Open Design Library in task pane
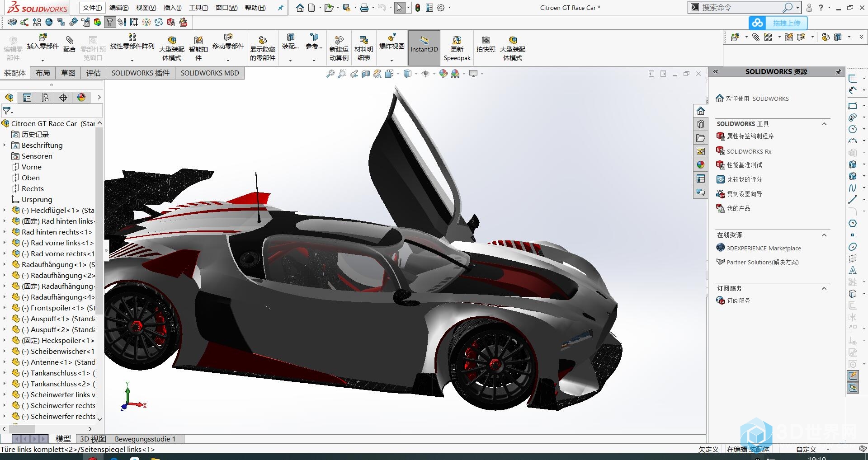 pyautogui.click(x=700, y=124)
